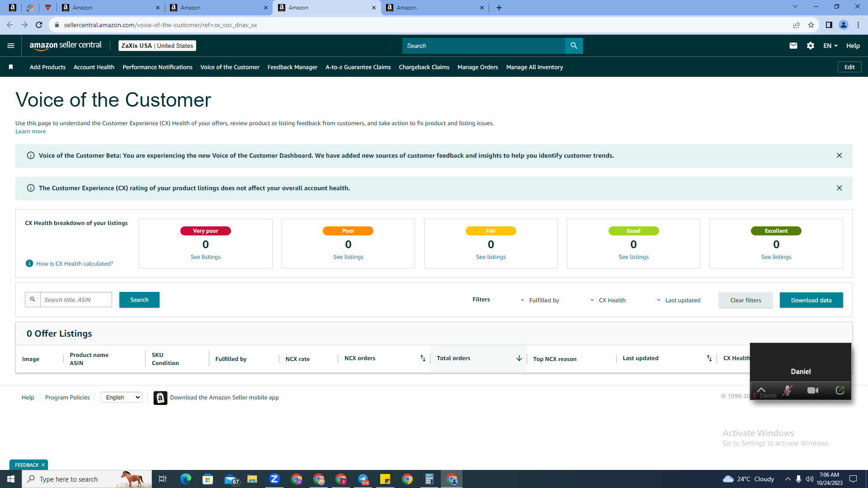Reload the browser page

pos(39,25)
